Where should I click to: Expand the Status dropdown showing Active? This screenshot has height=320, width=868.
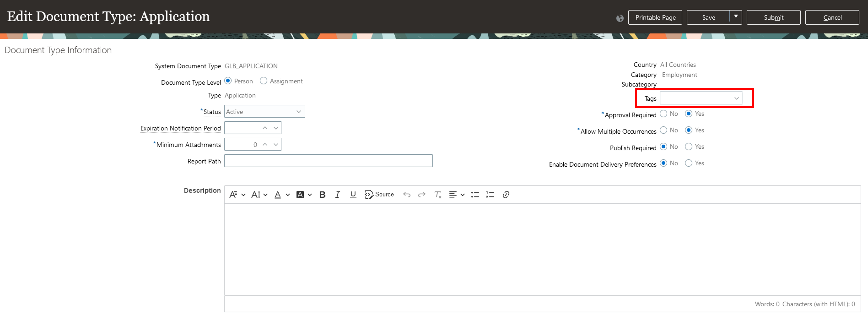pos(298,112)
